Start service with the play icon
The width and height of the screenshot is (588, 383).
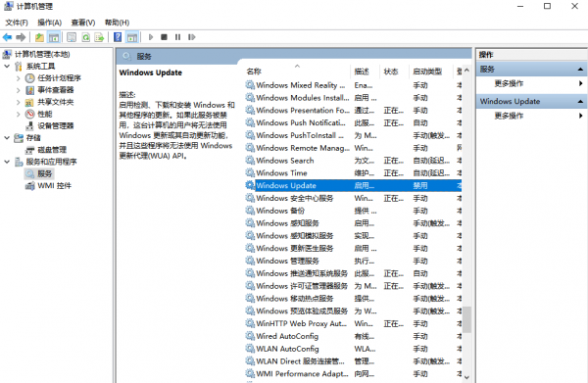[151, 37]
